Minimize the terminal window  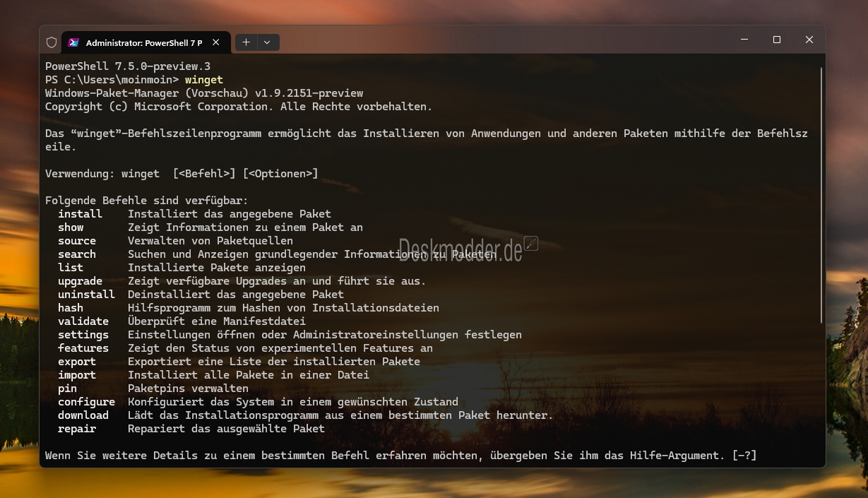click(744, 40)
